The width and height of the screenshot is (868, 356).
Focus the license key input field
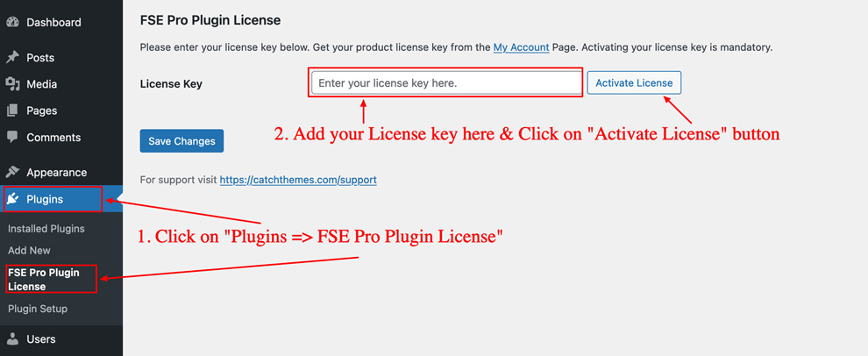click(446, 83)
